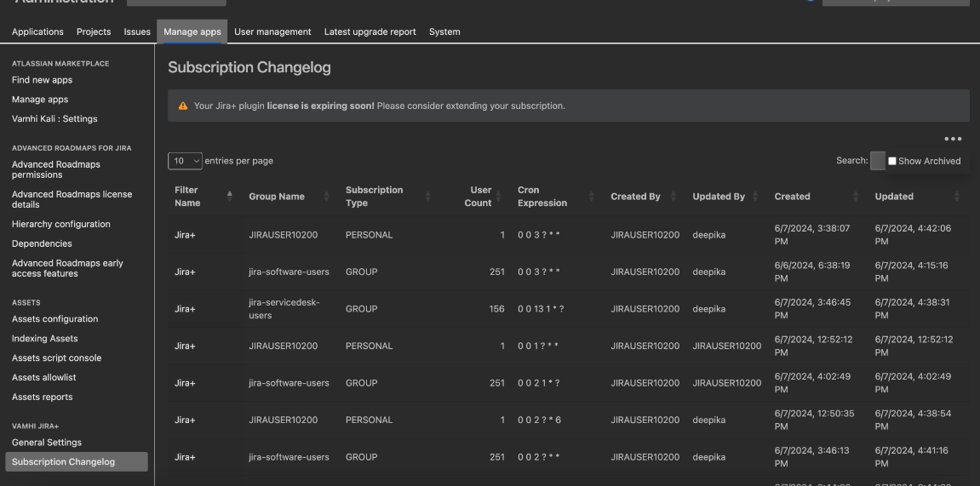Enable the Show Archived checkbox
The width and height of the screenshot is (980, 486).
tap(892, 161)
